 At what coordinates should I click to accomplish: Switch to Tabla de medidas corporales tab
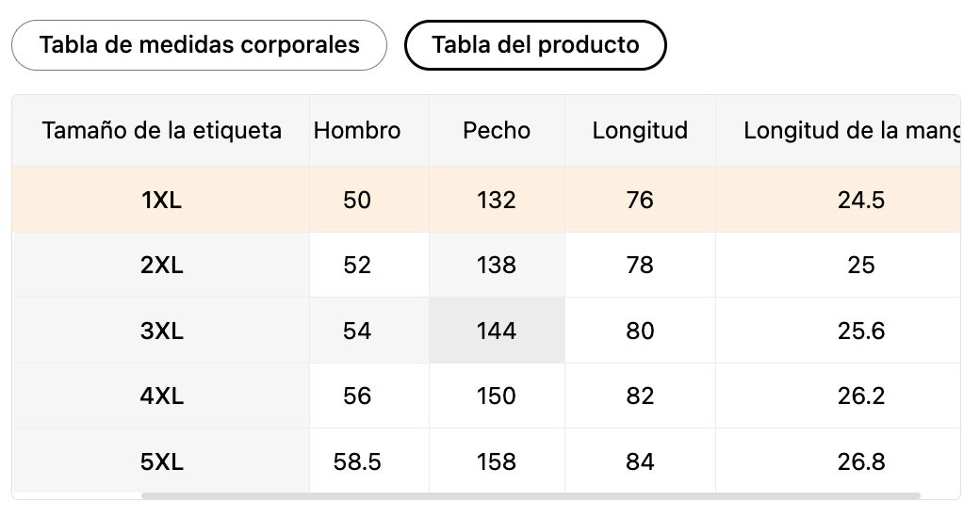click(199, 45)
